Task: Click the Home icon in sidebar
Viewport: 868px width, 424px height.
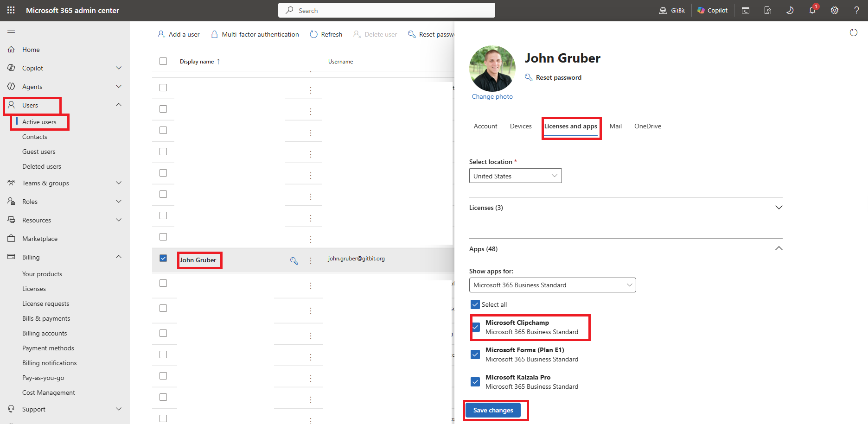Action: (x=11, y=49)
